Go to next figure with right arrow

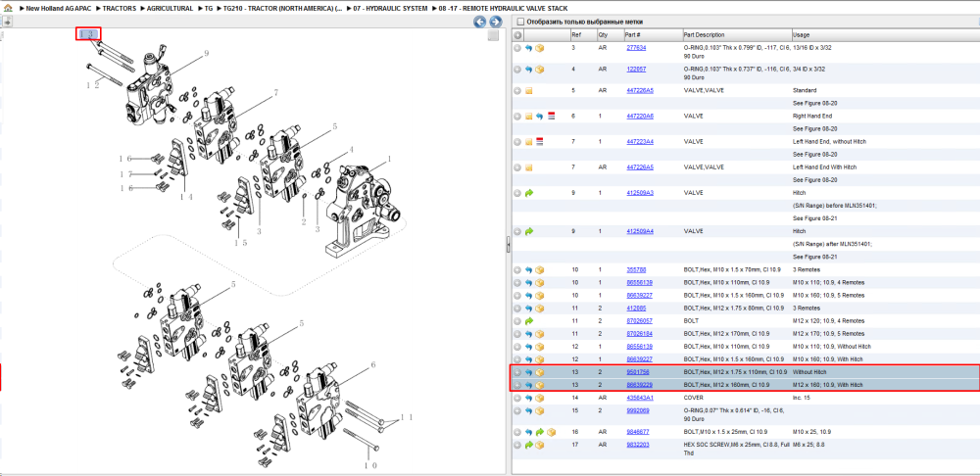[x=495, y=23]
